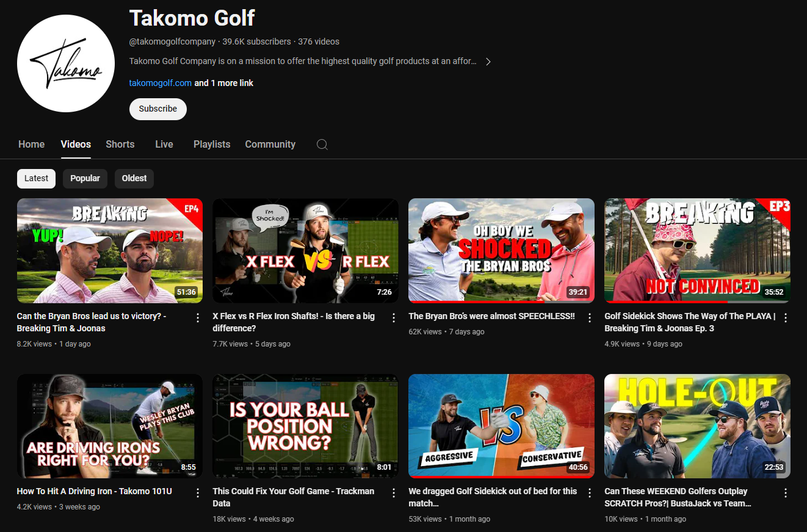Screen dimensions: 807x532
Task: Open options menu on the BustaJack hole-out video
Action: (x=786, y=492)
